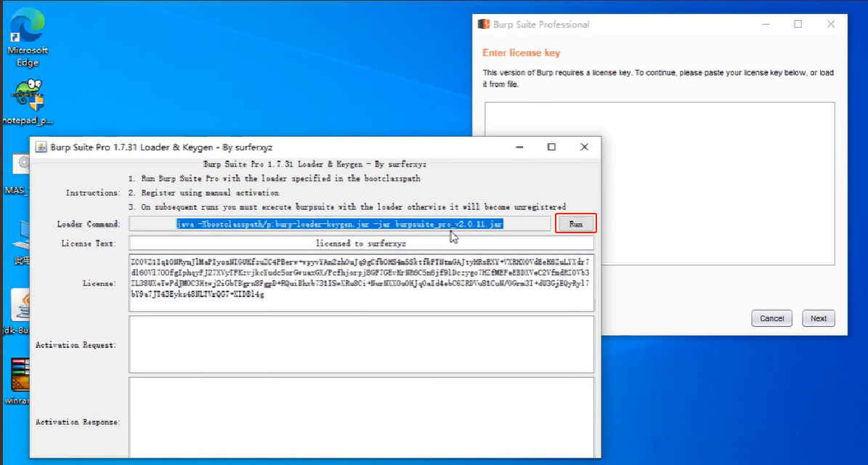Click the 'Enter license key' heading
868x465 pixels.
521,52
